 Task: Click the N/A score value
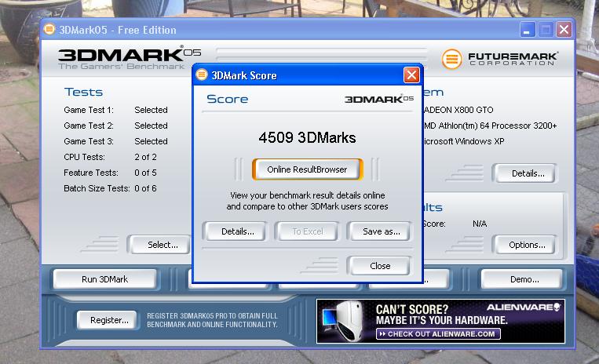click(x=480, y=224)
